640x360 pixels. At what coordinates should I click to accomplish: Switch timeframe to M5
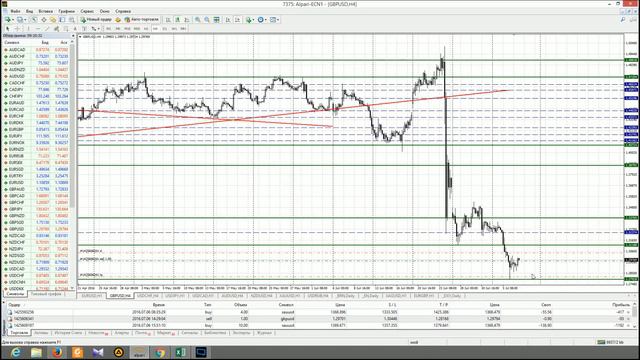[x=118, y=29]
